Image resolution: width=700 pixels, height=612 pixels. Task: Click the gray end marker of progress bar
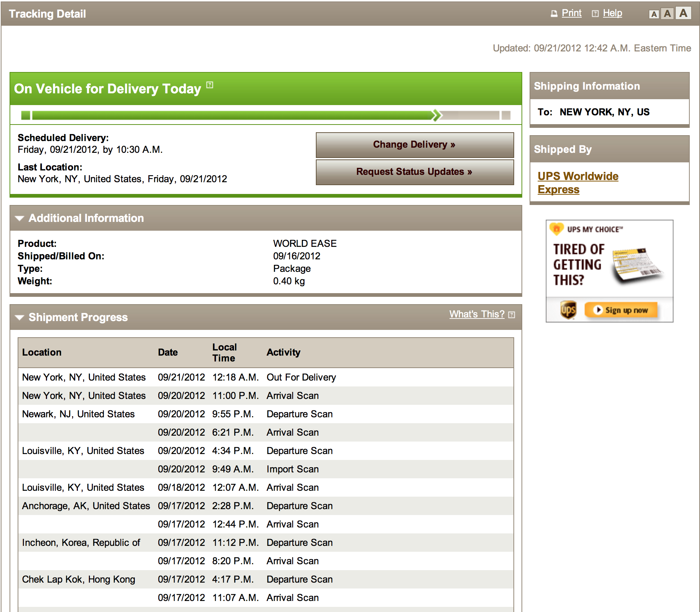(506, 115)
